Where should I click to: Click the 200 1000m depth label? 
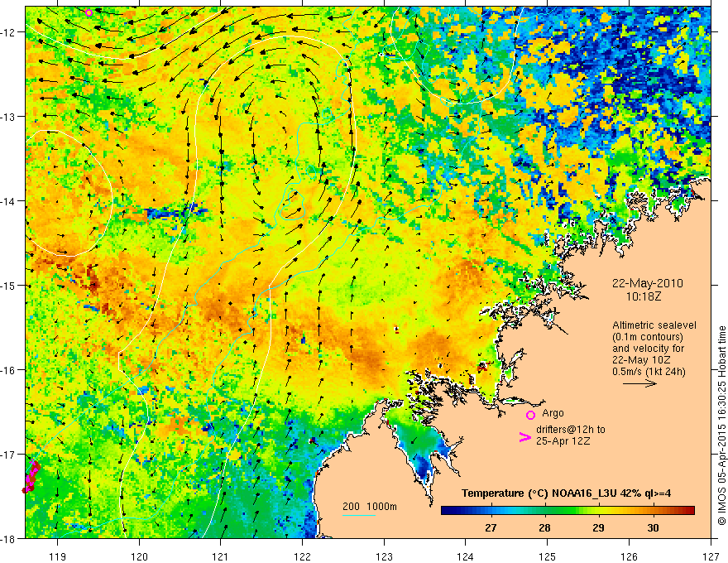click(370, 507)
